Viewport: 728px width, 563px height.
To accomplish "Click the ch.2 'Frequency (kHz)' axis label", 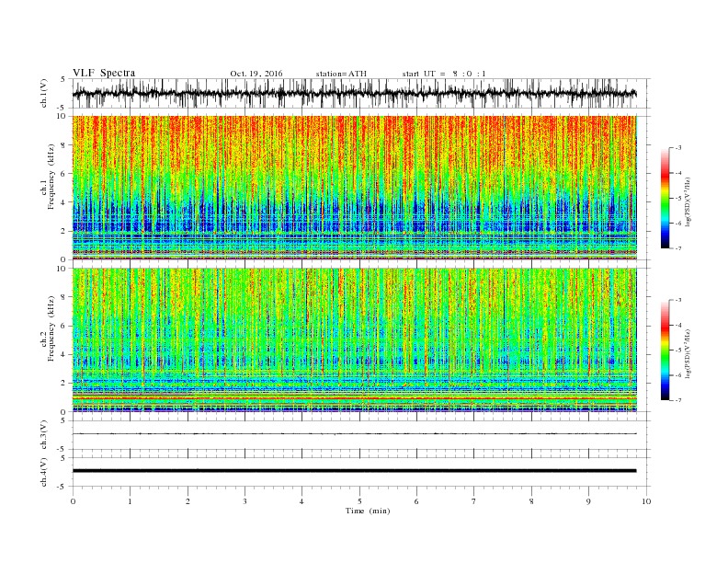I will [51, 328].
